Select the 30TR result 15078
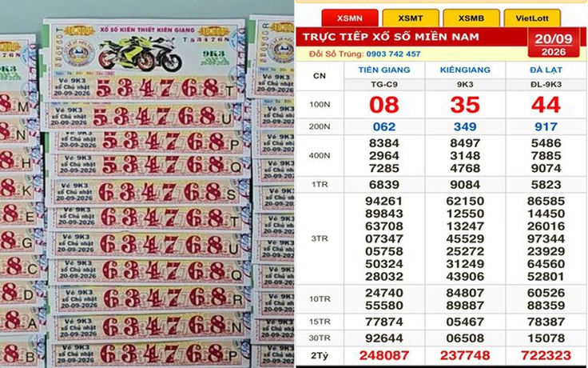 coord(546,338)
